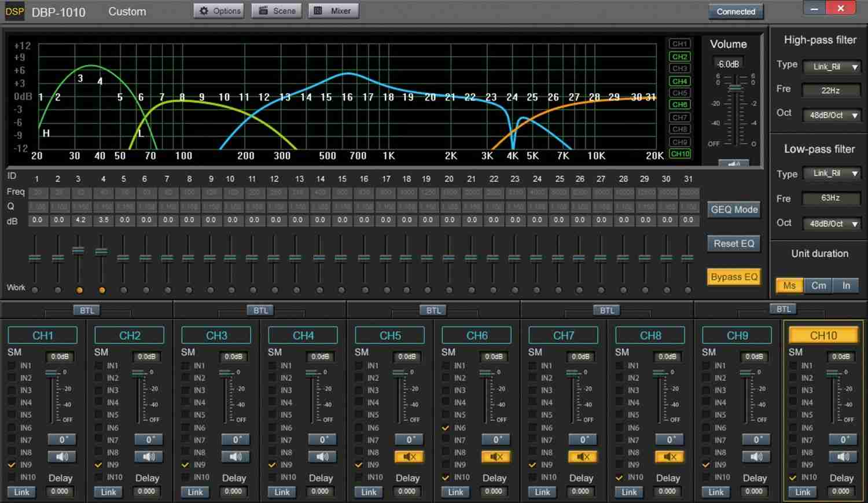Screen dimensions: 868x503
Task: Open the High-pass filter Oct dropdown
Action: click(x=833, y=115)
